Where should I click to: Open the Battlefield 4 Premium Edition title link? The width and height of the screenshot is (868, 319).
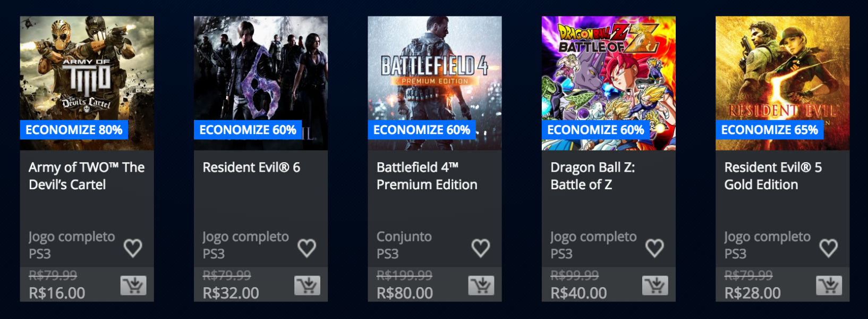(x=427, y=176)
